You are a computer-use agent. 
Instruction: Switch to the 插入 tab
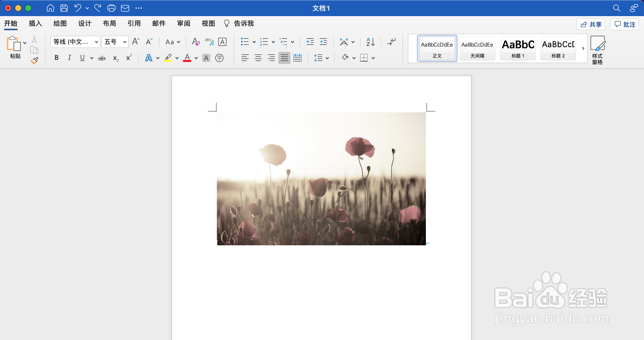[35, 23]
